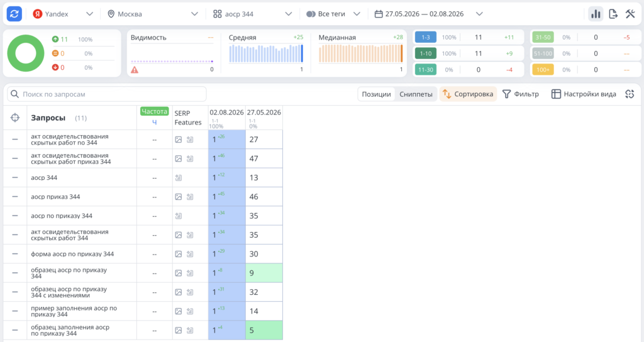Click image icon in 'образец аоср по приказу 344 с изменениями' row
Image resolution: width=644 pixels, height=342 pixels.
click(x=178, y=292)
